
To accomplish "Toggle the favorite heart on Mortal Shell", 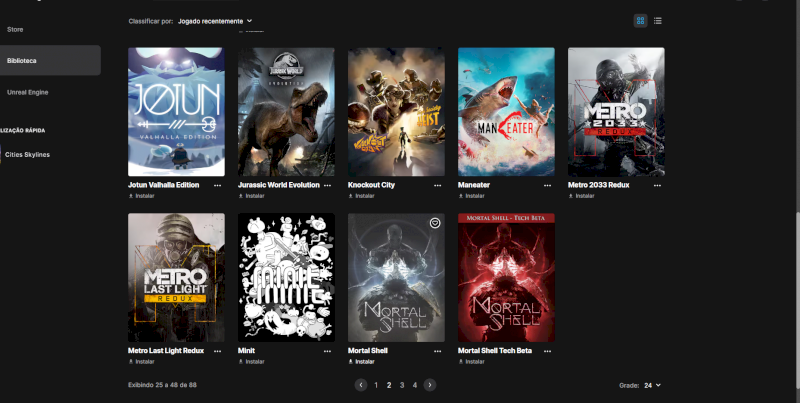I will pos(434,223).
